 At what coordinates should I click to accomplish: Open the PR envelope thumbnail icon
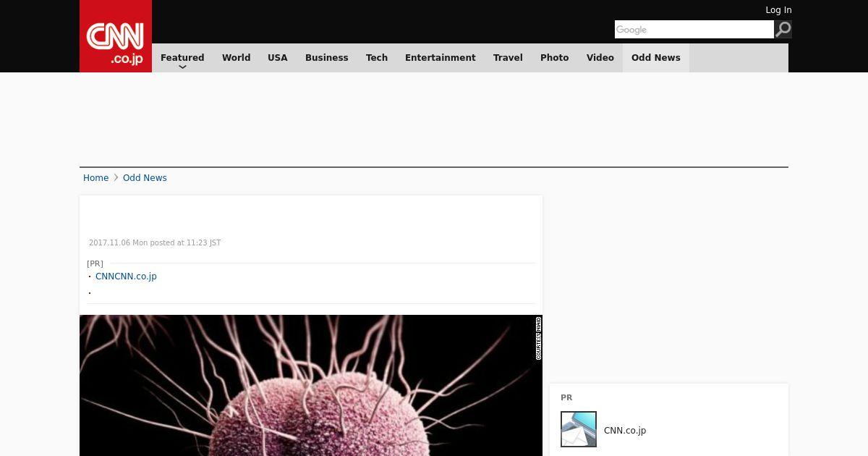579,429
